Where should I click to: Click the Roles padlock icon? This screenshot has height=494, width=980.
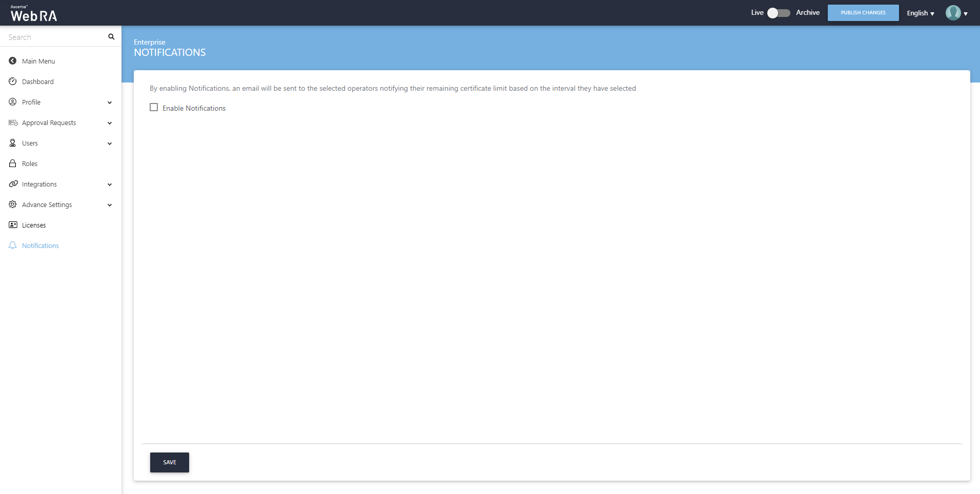[x=13, y=163]
